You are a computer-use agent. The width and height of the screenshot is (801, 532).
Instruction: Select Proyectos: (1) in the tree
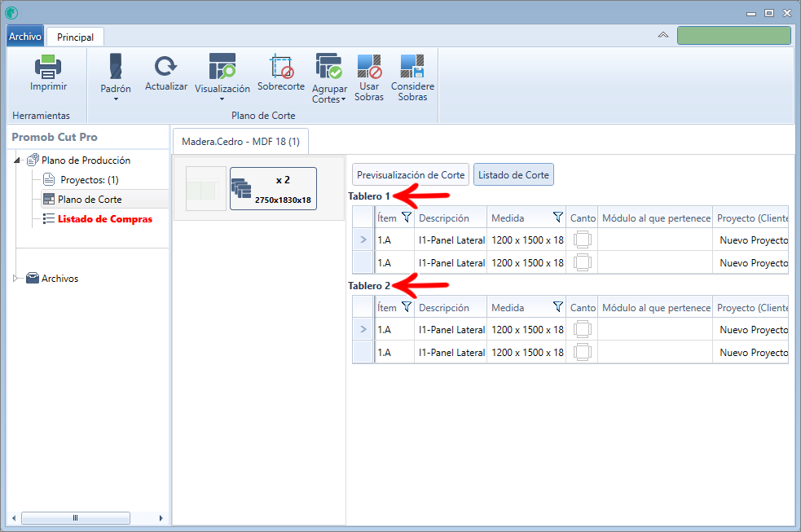[90, 180]
